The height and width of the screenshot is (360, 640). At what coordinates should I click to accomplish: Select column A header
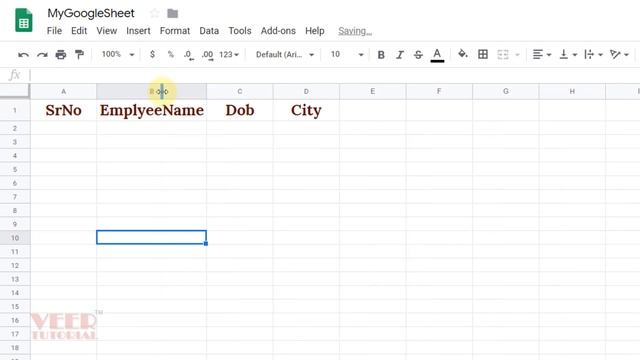[x=63, y=91]
